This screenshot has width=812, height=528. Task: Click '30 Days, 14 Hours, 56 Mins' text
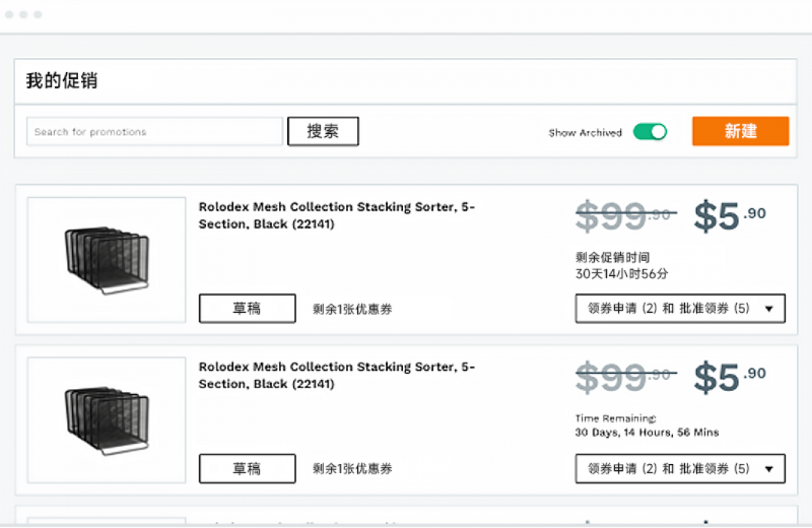(x=647, y=432)
